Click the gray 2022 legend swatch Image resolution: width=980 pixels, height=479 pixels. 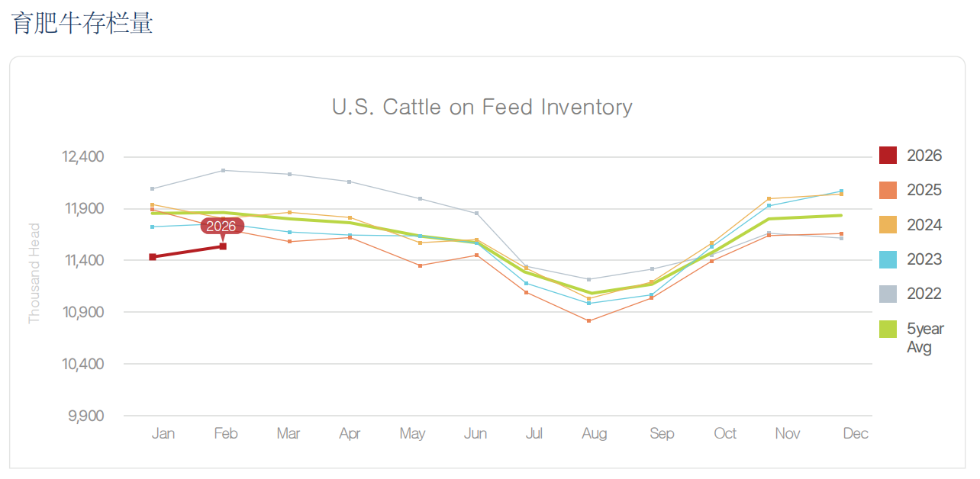point(888,294)
